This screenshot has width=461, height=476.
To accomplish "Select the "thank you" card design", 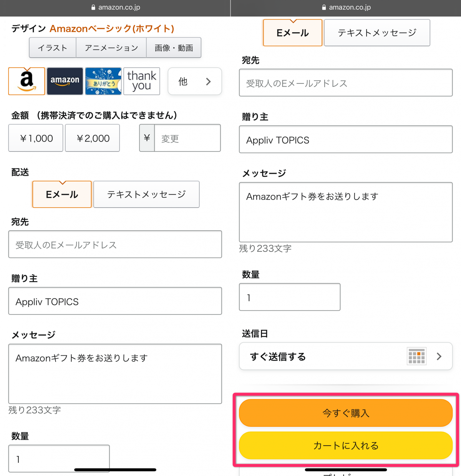I will pos(141,81).
